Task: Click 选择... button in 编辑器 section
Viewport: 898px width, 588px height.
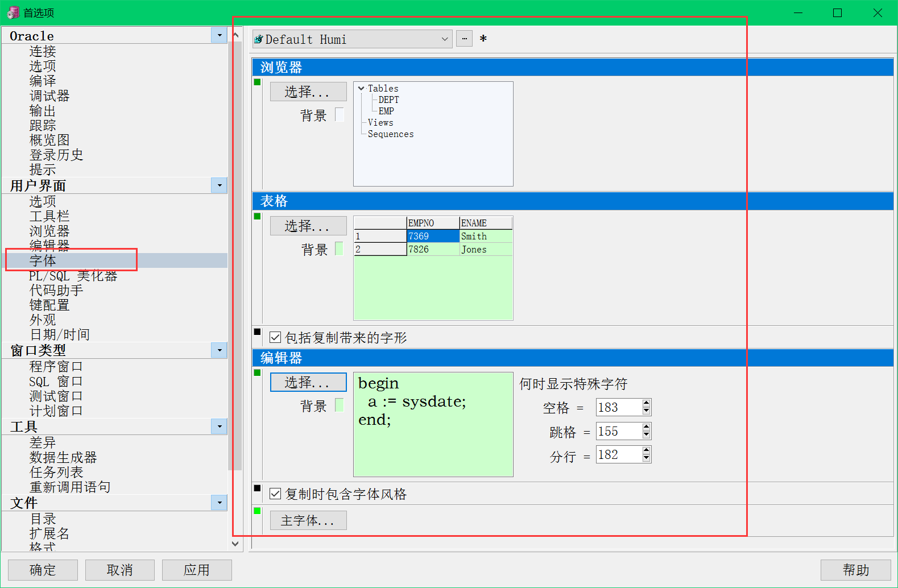Action: [308, 382]
